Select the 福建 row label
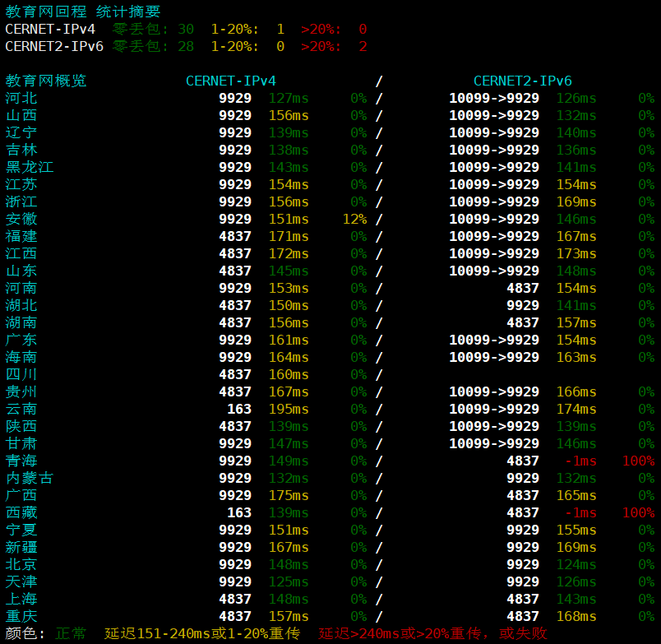 point(21,236)
